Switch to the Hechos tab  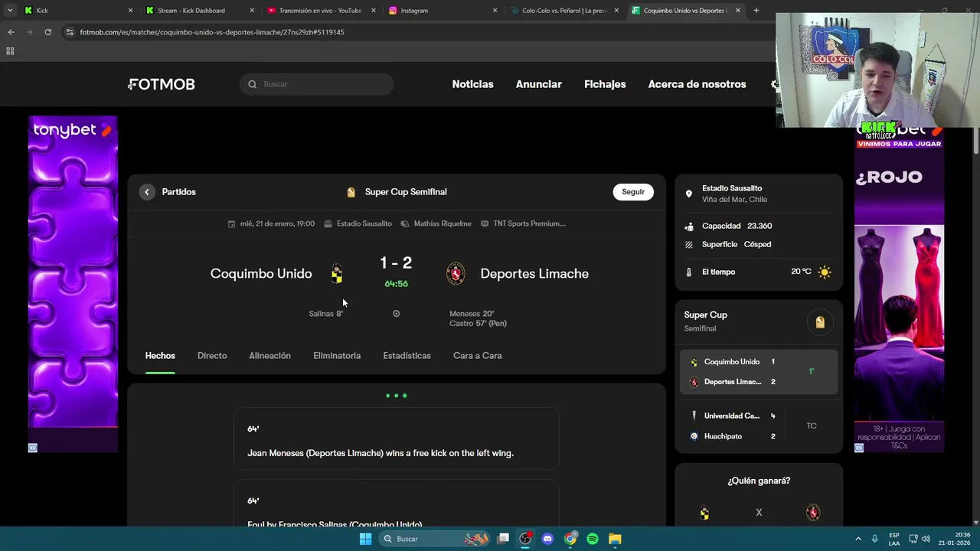pyautogui.click(x=160, y=356)
